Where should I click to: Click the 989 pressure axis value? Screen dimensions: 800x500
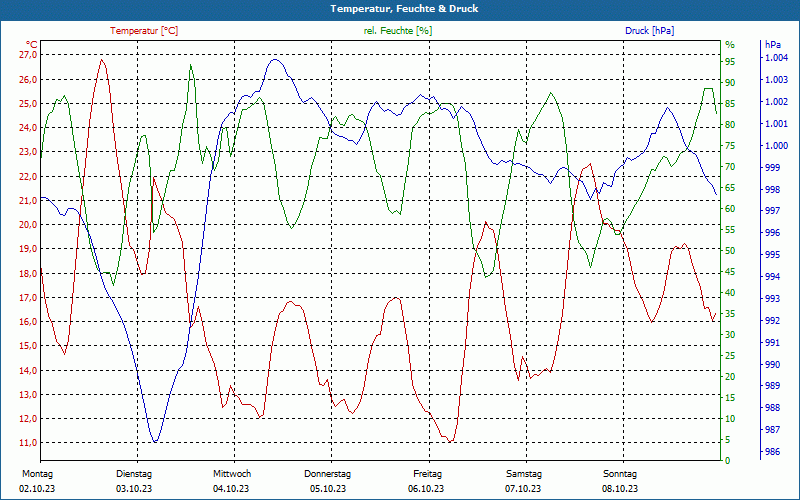tap(772, 386)
